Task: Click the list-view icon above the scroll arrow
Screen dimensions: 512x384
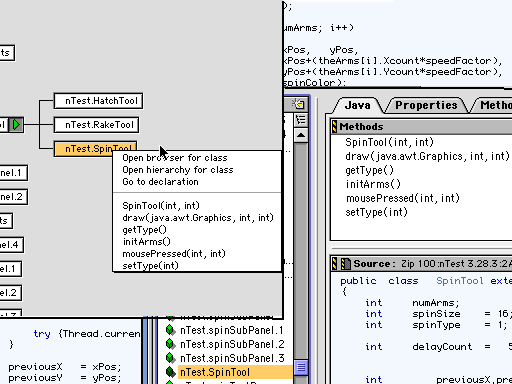Action: click(301, 120)
